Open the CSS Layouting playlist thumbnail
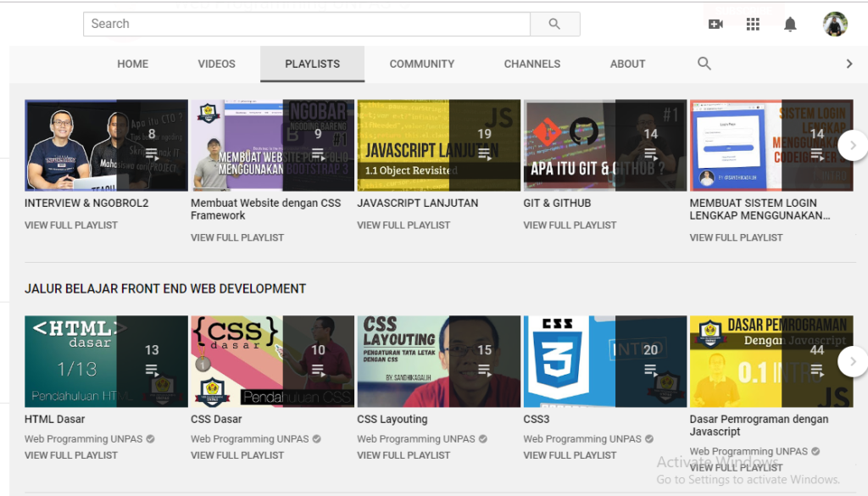868x496 pixels. (x=439, y=361)
